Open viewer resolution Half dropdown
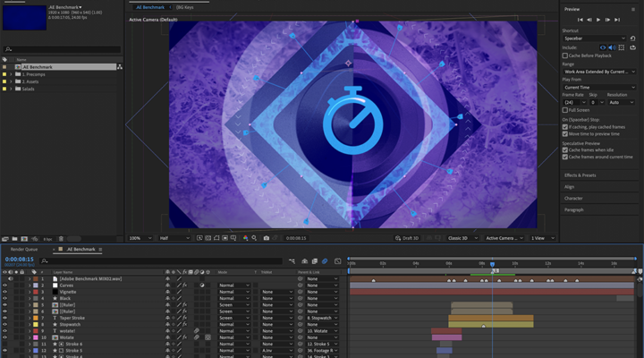Screen dimensions: 644x358 point(174,238)
